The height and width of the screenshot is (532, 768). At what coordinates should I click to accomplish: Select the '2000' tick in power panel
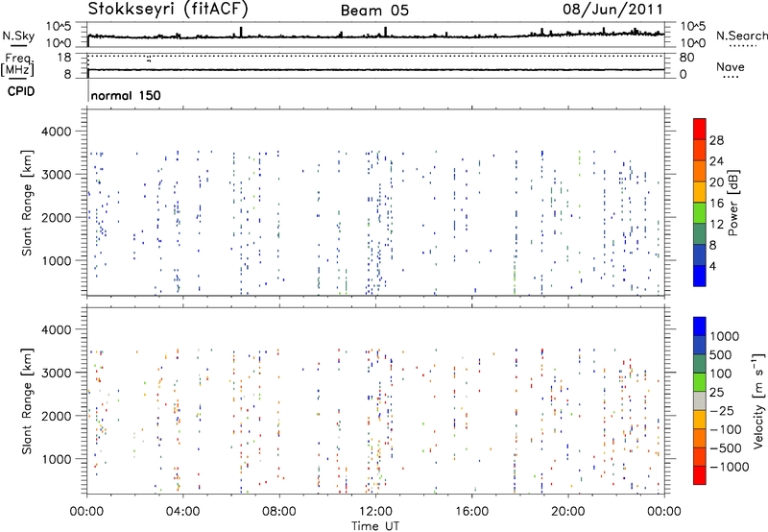(57, 217)
